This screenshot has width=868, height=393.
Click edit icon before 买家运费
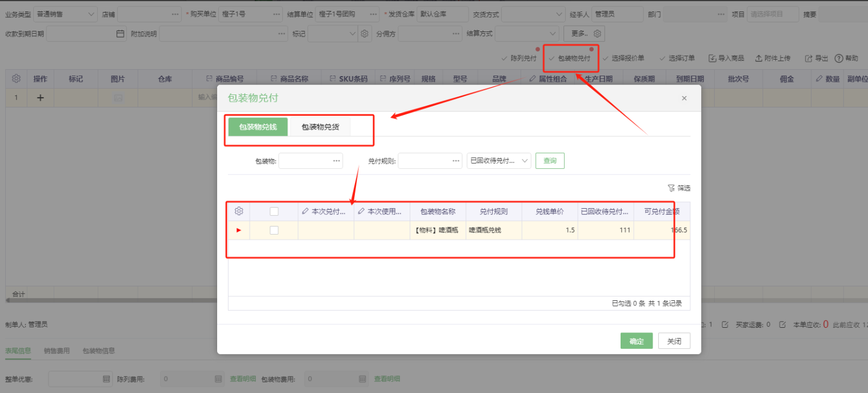coord(725,324)
